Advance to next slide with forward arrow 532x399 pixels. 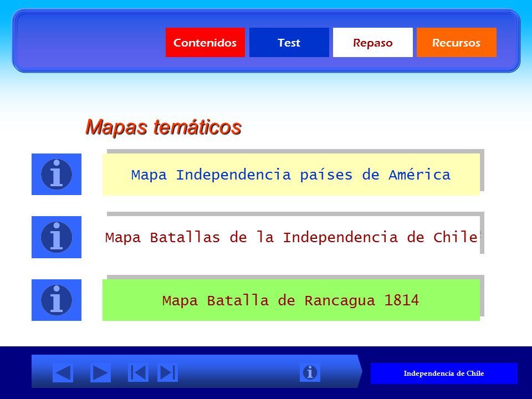point(100,373)
